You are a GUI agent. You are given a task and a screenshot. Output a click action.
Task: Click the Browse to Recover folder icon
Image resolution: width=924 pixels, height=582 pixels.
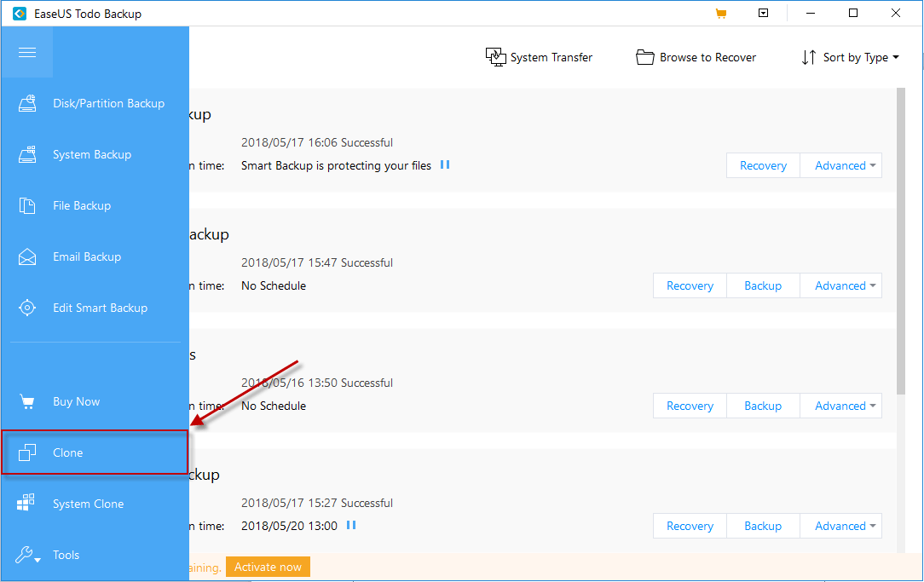click(x=645, y=57)
